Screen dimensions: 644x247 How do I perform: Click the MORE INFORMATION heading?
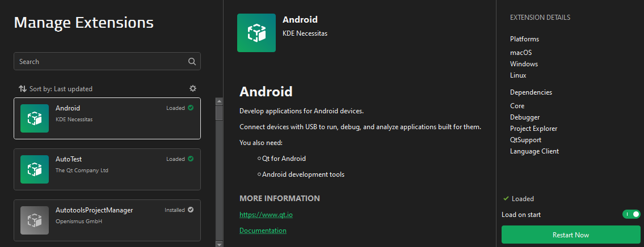(x=280, y=199)
